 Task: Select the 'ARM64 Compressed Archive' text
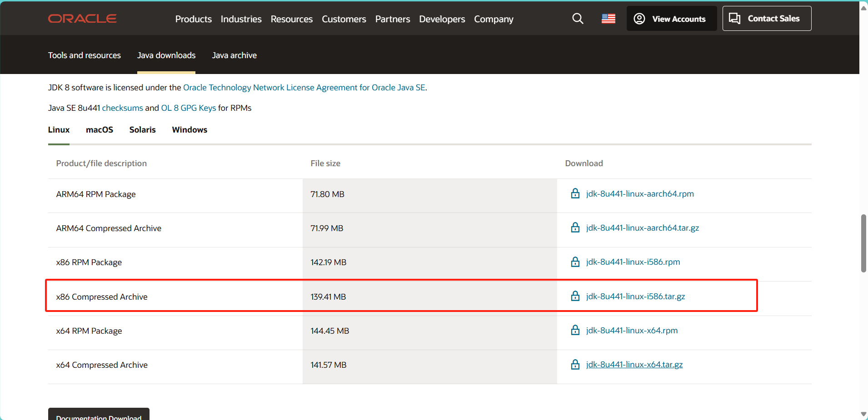pyautogui.click(x=109, y=228)
